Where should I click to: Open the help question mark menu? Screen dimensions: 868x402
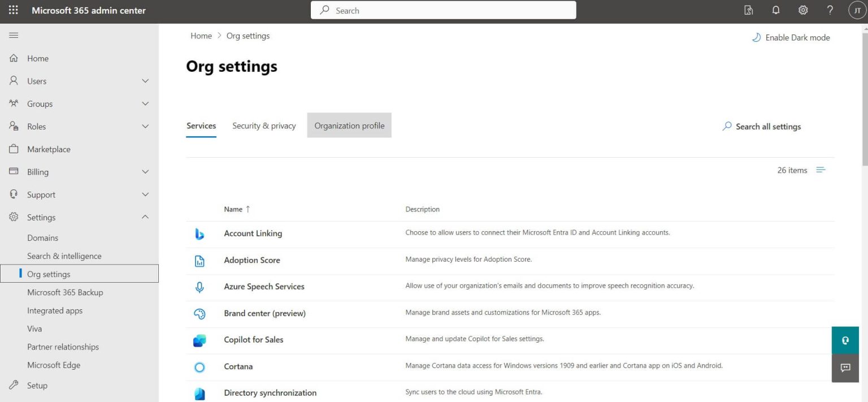pyautogui.click(x=830, y=10)
